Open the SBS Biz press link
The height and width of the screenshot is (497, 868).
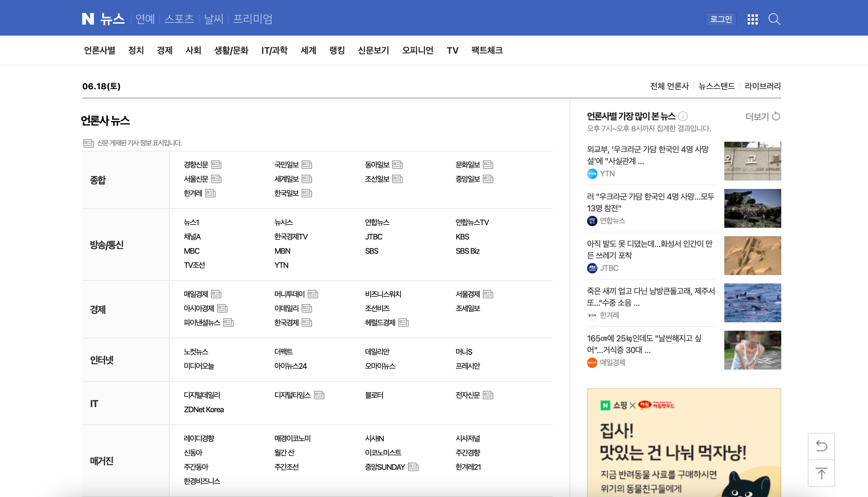tap(468, 251)
